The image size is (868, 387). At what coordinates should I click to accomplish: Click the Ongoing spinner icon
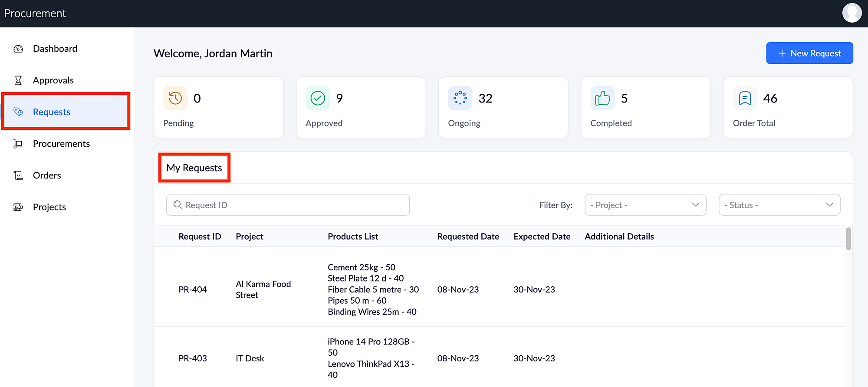pyautogui.click(x=460, y=98)
